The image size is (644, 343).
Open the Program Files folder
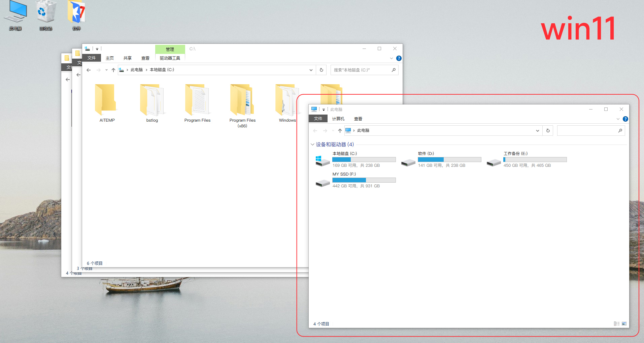click(x=197, y=103)
